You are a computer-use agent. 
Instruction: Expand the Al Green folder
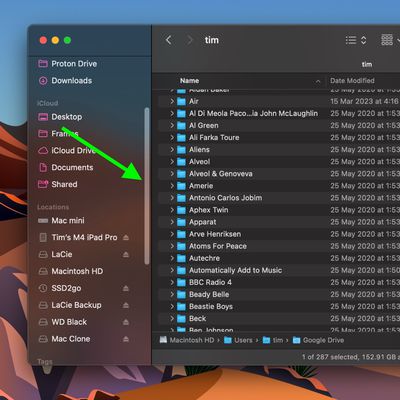(172, 125)
